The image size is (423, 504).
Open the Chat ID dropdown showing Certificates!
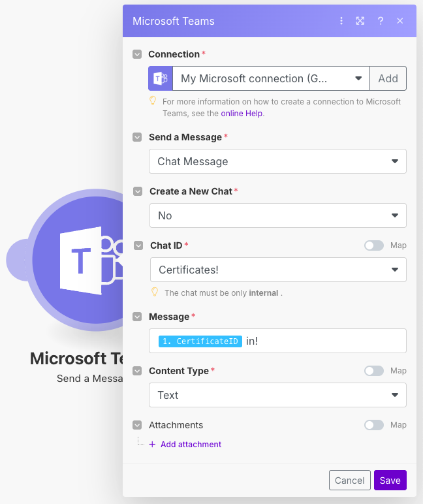coord(278,270)
